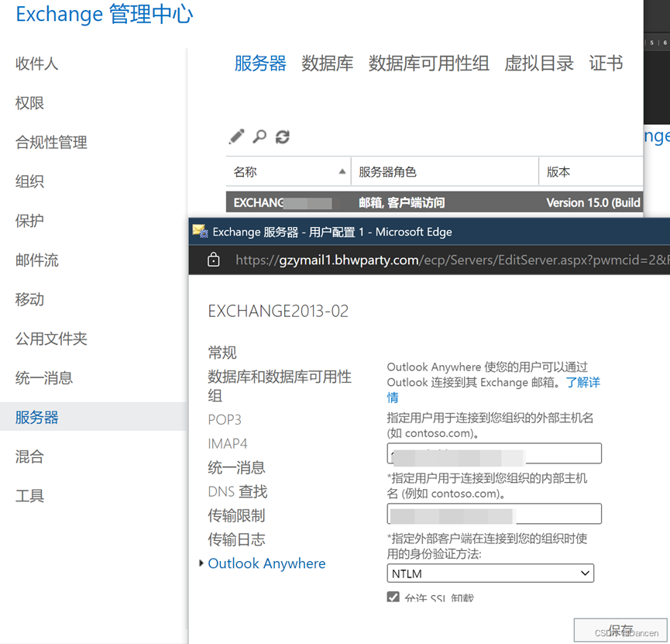This screenshot has height=644, width=670.
Task: Open 常规 in the server edit dialog
Action: [222, 353]
